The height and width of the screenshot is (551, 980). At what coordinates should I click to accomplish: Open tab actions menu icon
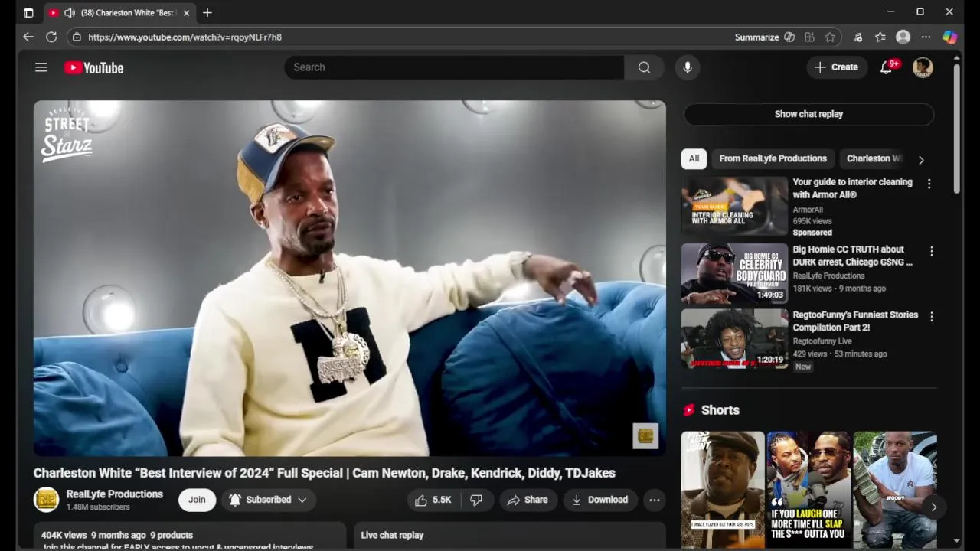(28, 13)
